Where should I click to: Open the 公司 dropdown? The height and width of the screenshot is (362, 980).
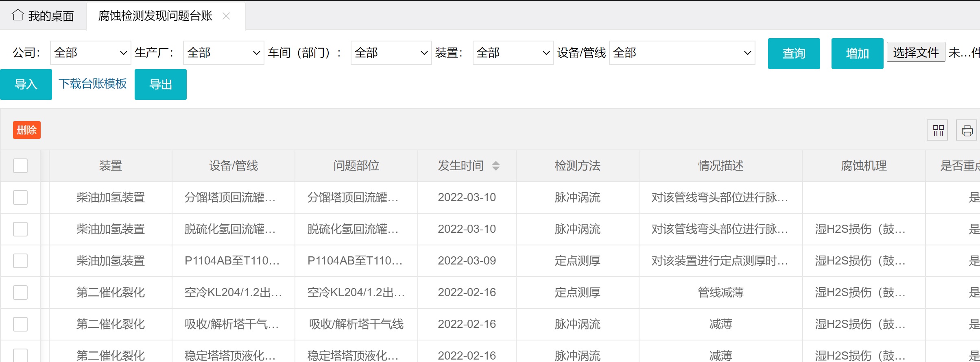pos(90,53)
